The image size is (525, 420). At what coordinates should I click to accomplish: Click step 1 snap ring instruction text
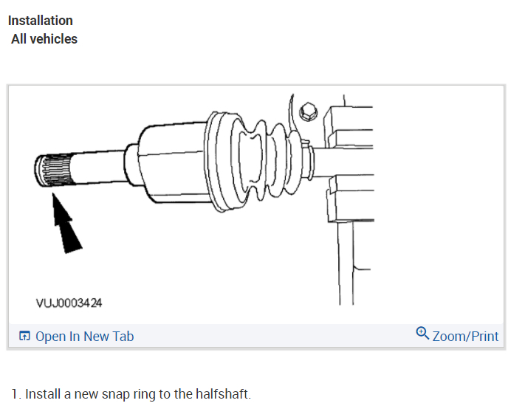(x=131, y=394)
